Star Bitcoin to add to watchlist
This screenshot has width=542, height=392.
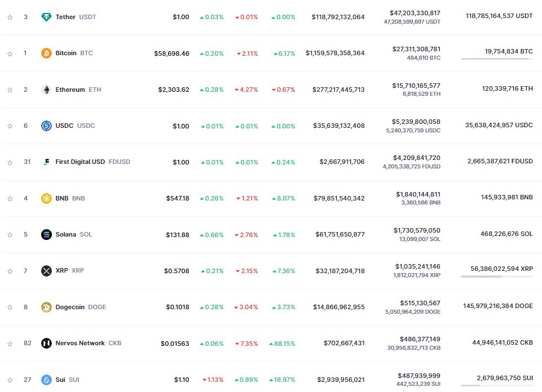pyautogui.click(x=10, y=54)
